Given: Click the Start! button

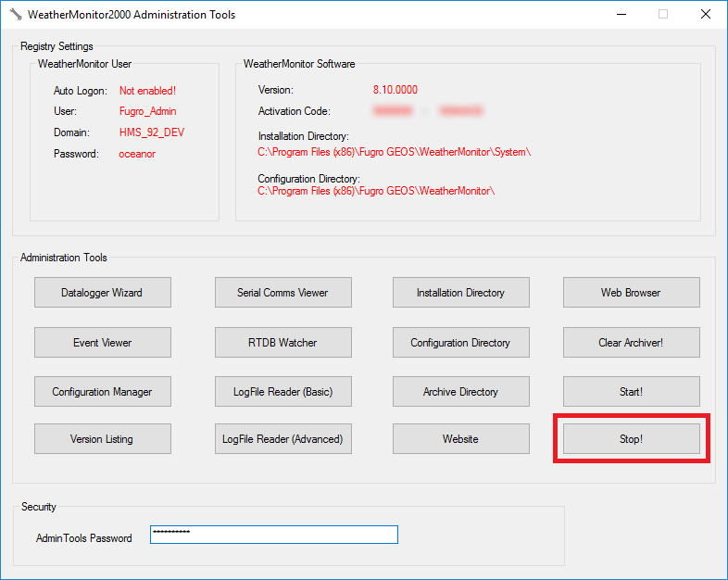Looking at the screenshot, I should click(632, 392).
